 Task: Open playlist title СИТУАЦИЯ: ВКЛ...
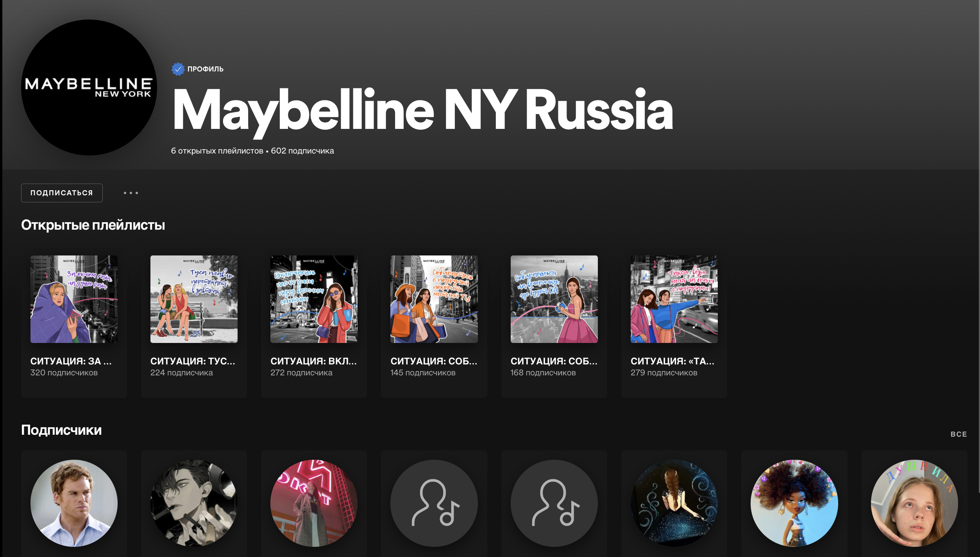click(x=313, y=361)
